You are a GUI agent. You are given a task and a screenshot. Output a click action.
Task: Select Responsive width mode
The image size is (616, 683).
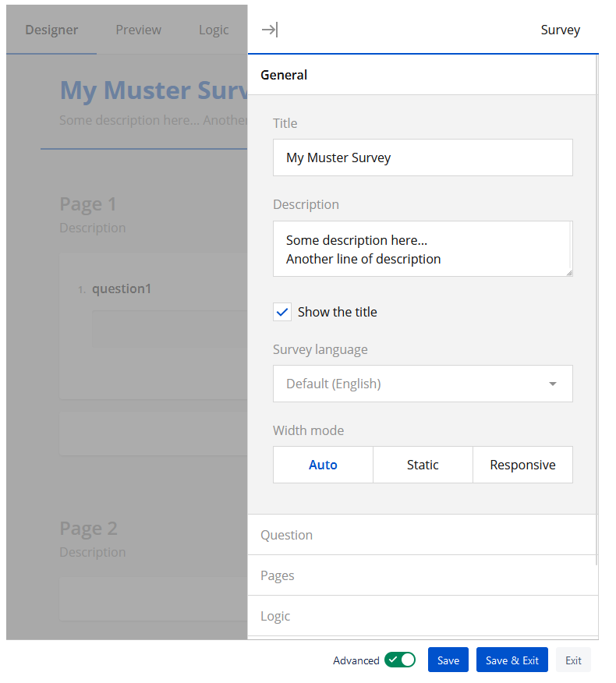click(522, 465)
